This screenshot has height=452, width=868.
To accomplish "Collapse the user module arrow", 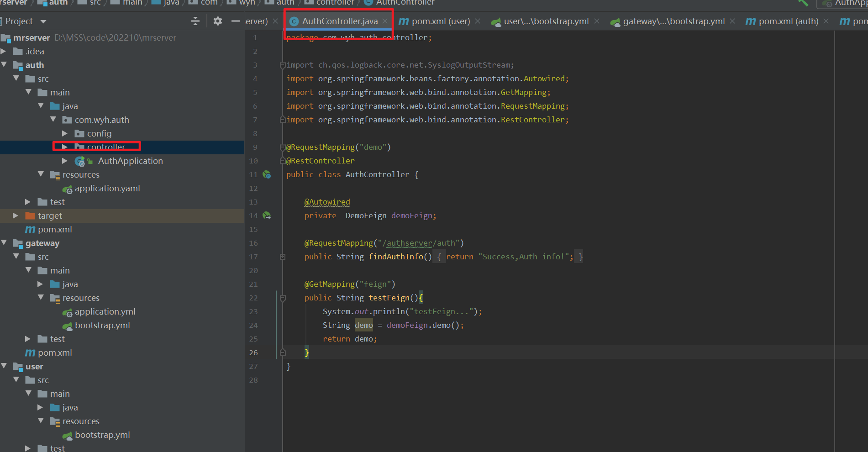I will (x=4, y=366).
